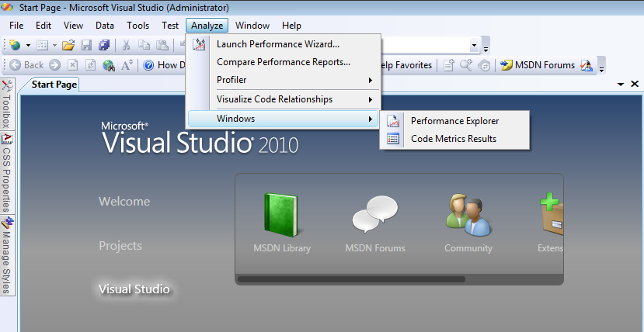Screen dimensions: 644x332
Task: Open the View menu
Action: pyautogui.click(x=73, y=26)
